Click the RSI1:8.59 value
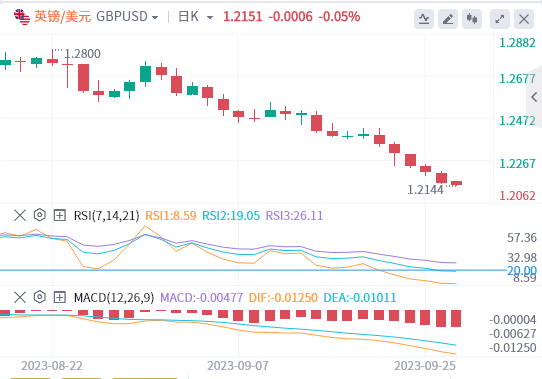The image size is (542, 379). click(x=171, y=215)
